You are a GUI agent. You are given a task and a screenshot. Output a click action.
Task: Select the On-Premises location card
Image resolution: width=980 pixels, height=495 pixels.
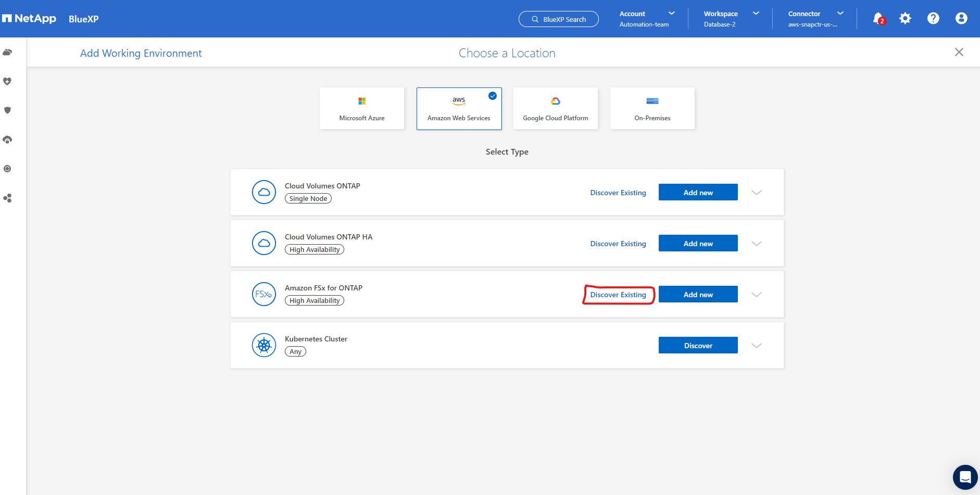(x=652, y=108)
